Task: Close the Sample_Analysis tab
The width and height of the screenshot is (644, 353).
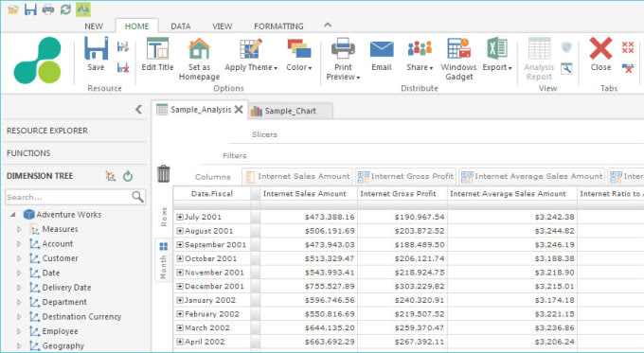Action: coord(239,109)
